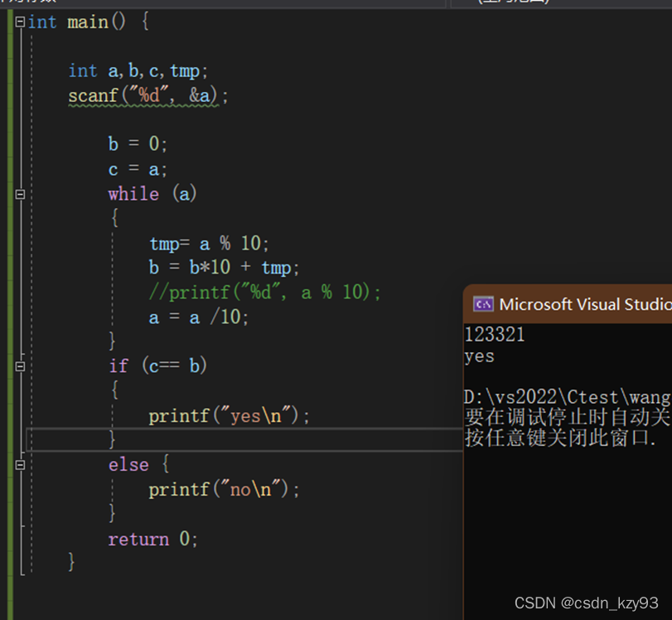Collapse the else block
Viewport: 672px width, 620px height.
point(20,465)
